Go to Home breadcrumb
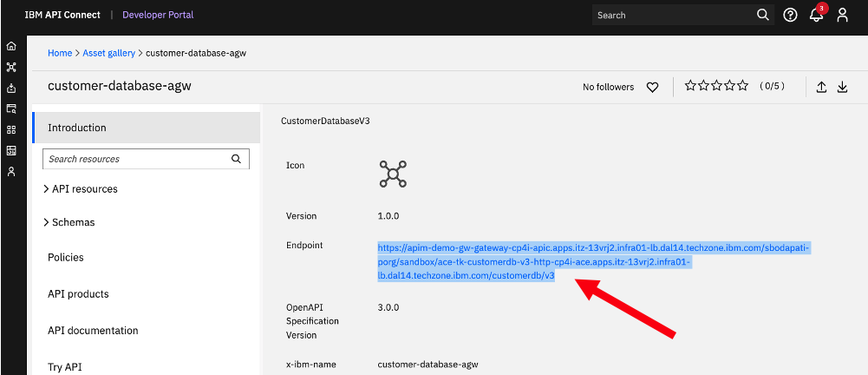This screenshot has width=868, height=375. pyautogui.click(x=60, y=53)
